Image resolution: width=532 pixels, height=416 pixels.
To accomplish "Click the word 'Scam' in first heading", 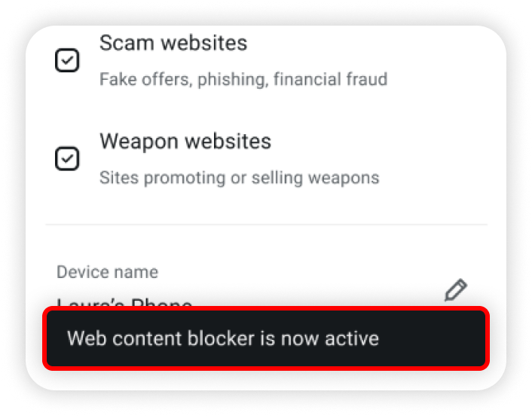I will pos(127,43).
